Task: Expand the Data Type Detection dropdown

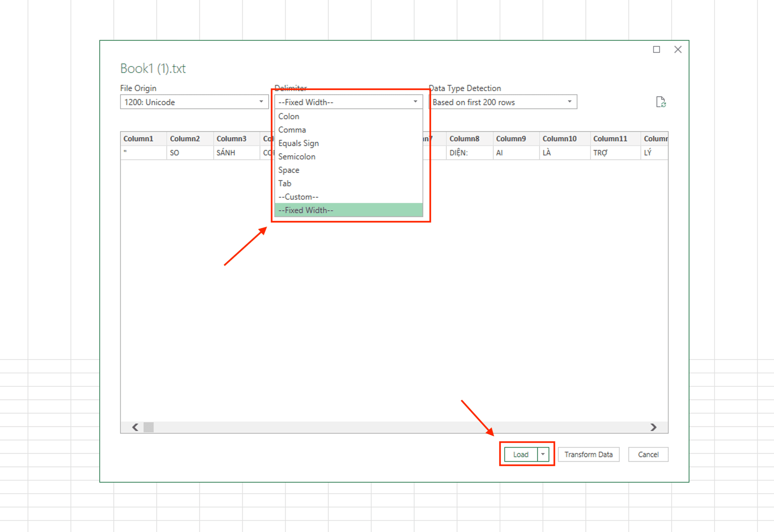Action: click(x=569, y=102)
